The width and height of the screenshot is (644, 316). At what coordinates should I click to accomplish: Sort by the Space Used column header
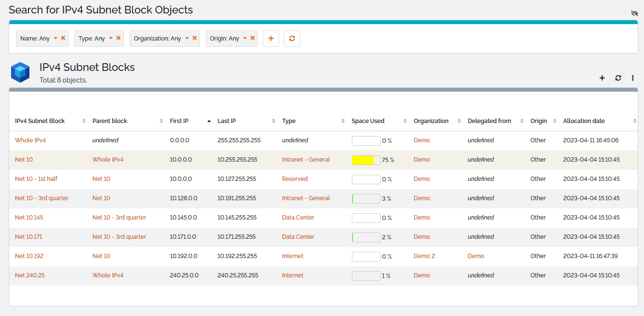coord(368,121)
